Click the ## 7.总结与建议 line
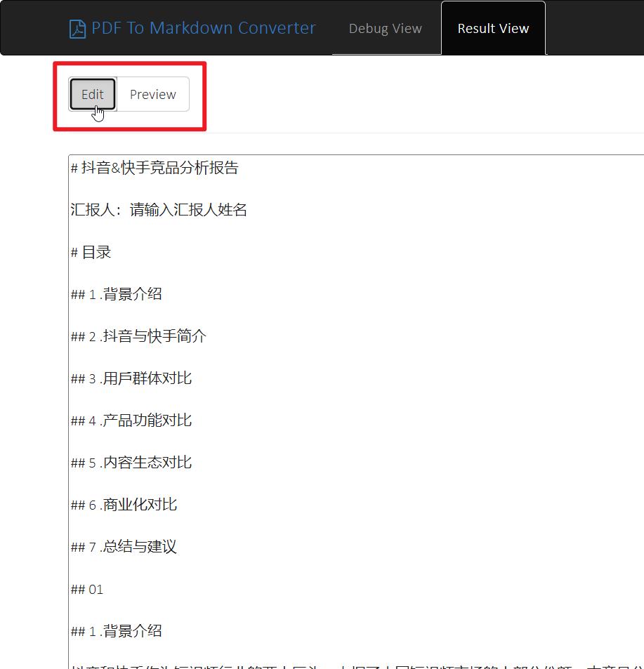 point(124,546)
